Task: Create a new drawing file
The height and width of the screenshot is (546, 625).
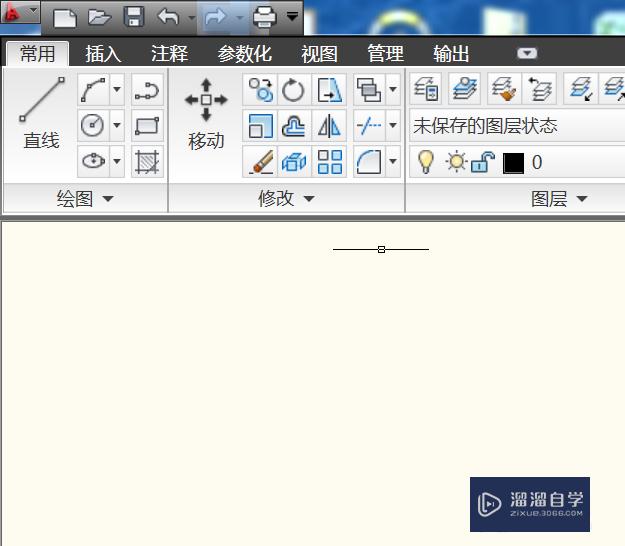Action: (x=65, y=18)
